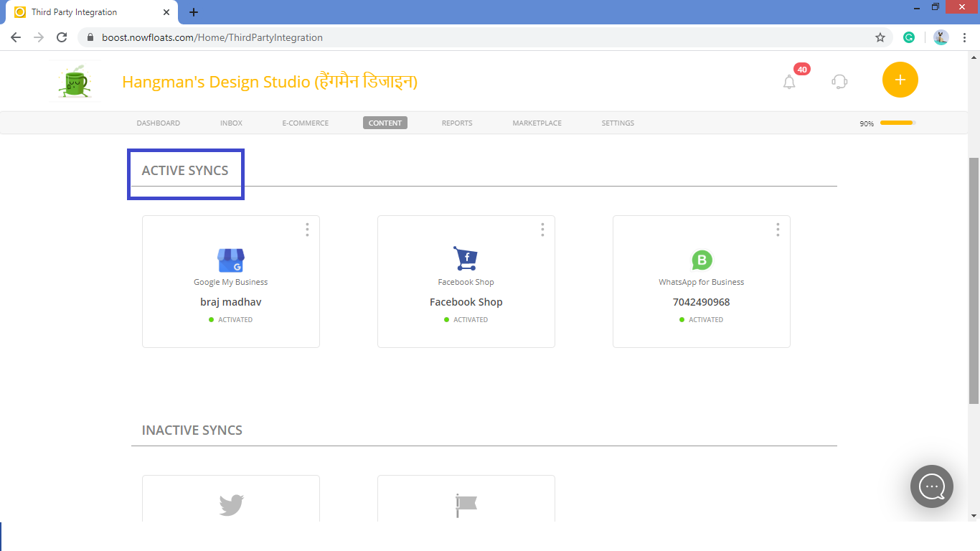
Task: Click the Facebook Shop cart icon
Action: pyautogui.click(x=466, y=259)
